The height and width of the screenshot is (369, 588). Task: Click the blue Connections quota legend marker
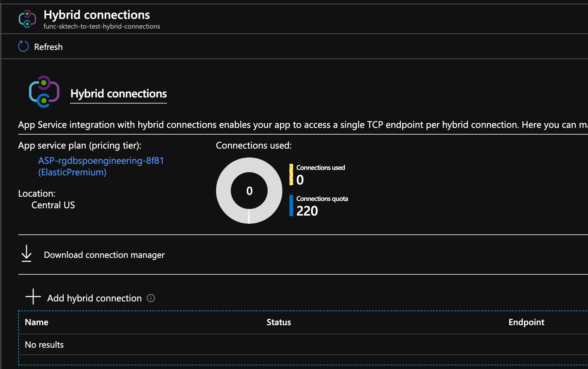291,205
